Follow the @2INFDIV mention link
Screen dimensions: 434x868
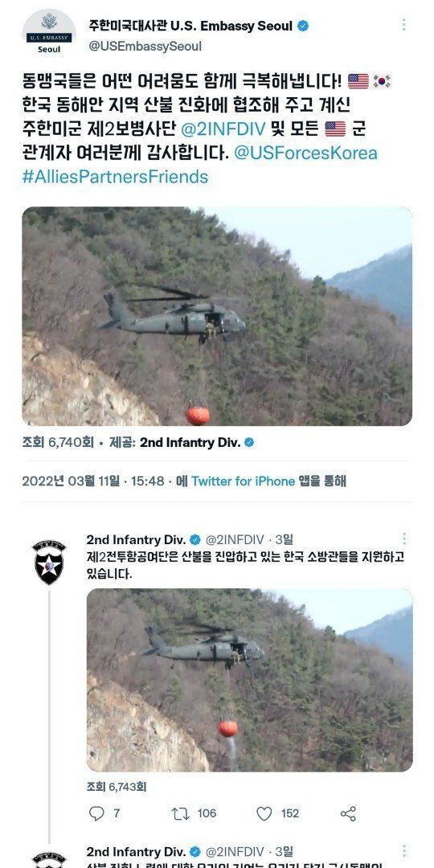tap(223, 129)
